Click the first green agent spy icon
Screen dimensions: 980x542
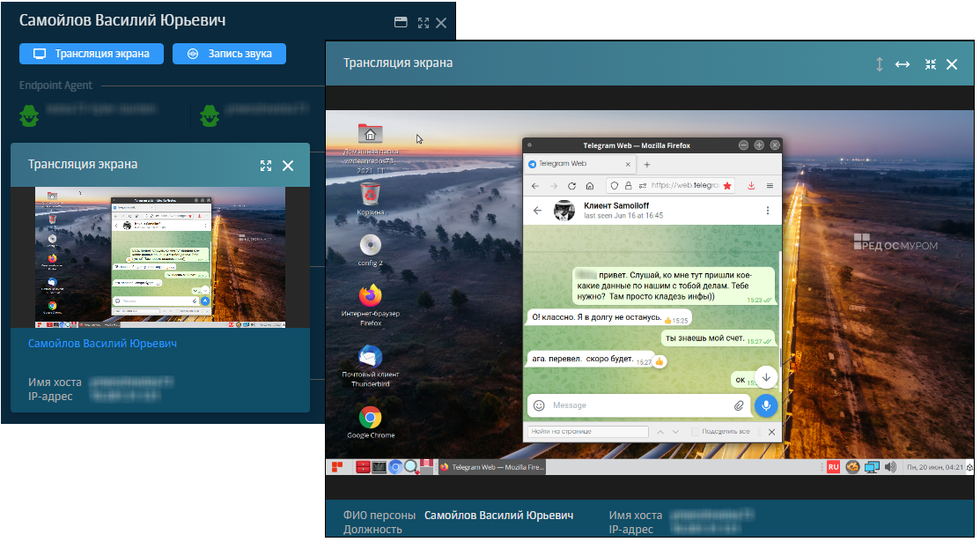point(29,115)
